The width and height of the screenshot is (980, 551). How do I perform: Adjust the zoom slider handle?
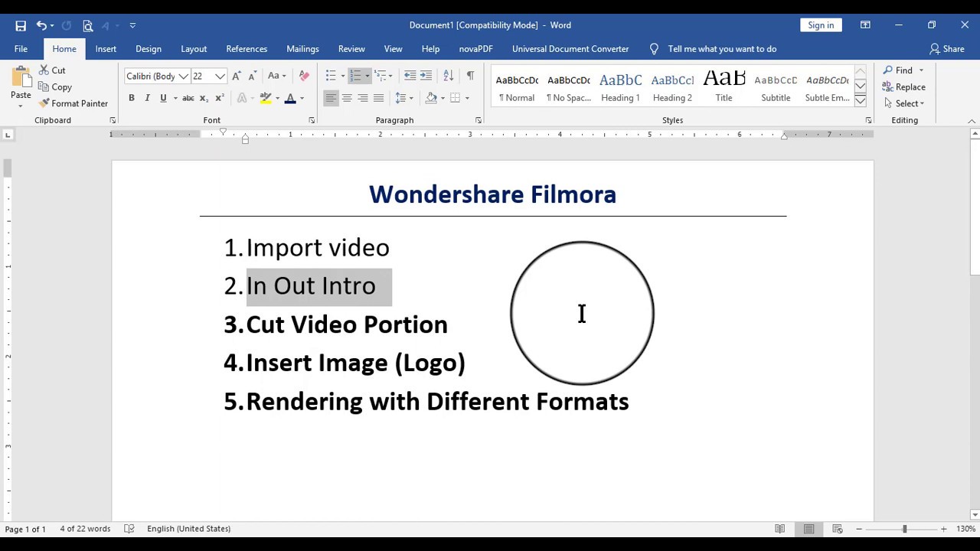point(904,529)
